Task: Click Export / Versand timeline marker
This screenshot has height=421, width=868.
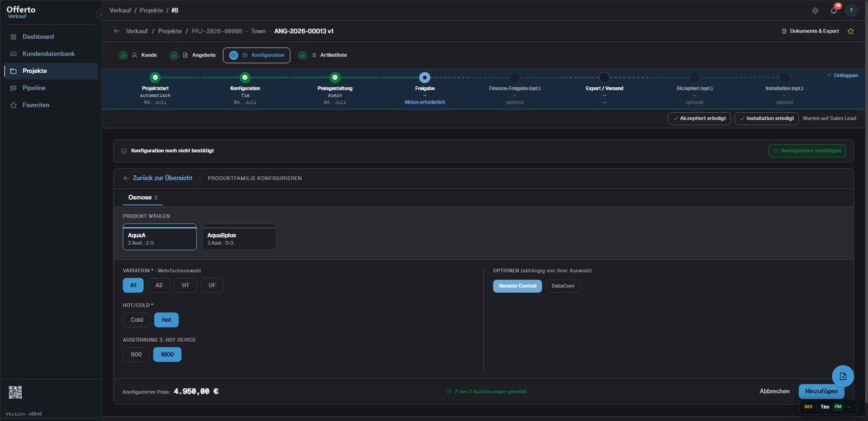Action: pyautogui.click(x=604, y=78)
